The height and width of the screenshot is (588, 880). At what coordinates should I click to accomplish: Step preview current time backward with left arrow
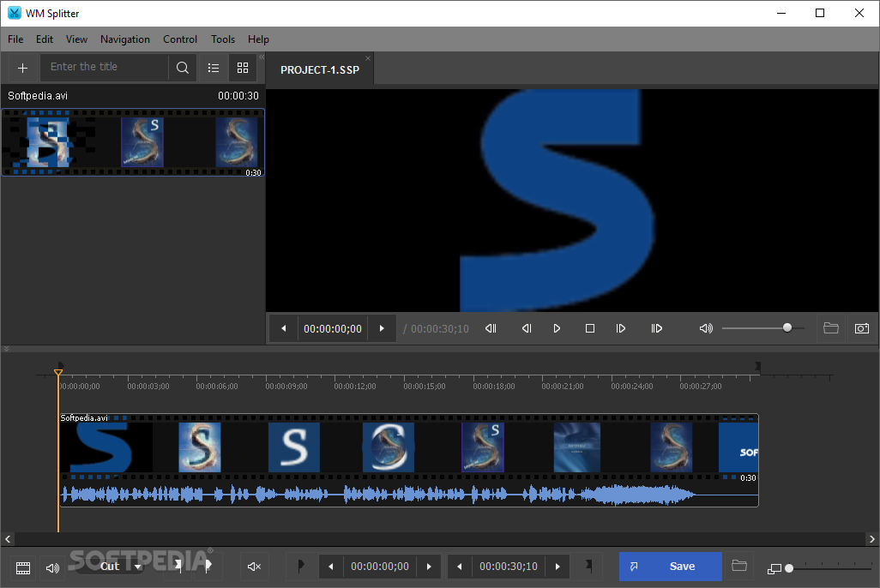pyautogui.click(x=283, y=329)
